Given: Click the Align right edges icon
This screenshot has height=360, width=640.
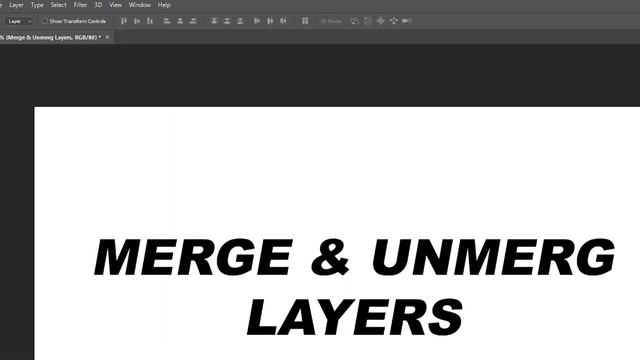Looking at the screenshot, I should [x=193, y=21].
